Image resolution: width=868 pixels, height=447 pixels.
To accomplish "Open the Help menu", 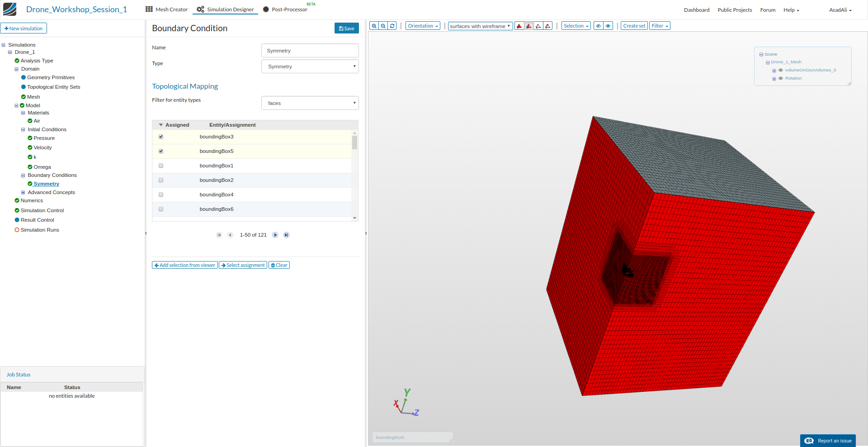I will (x=791, y=10).
